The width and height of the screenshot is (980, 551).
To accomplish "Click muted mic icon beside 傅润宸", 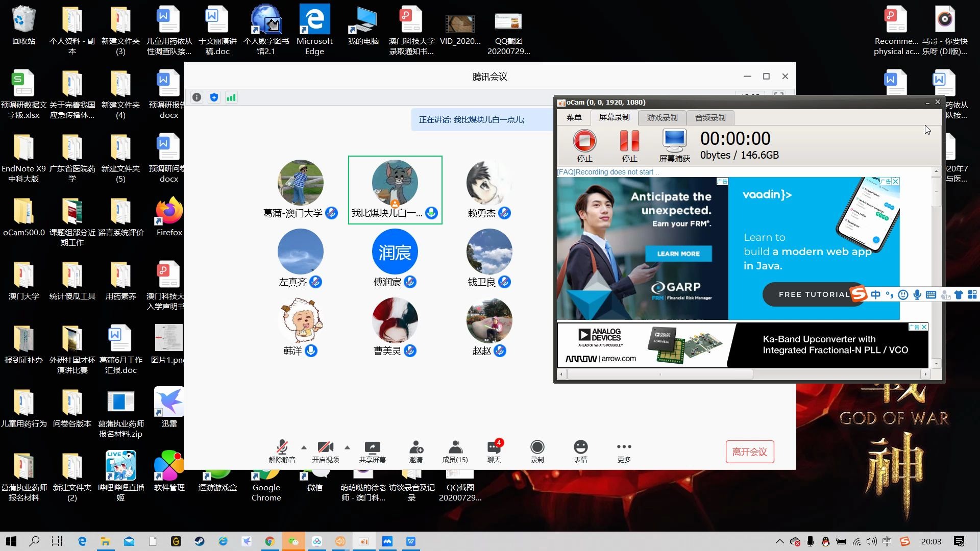I will coord(410,282).
